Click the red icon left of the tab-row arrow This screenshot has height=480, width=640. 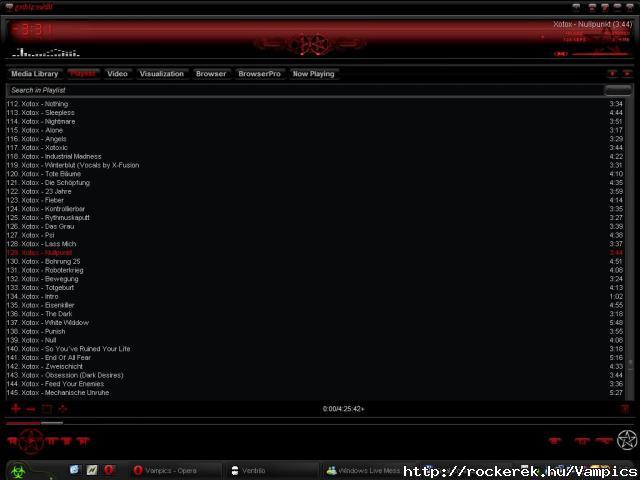(613, 73)
